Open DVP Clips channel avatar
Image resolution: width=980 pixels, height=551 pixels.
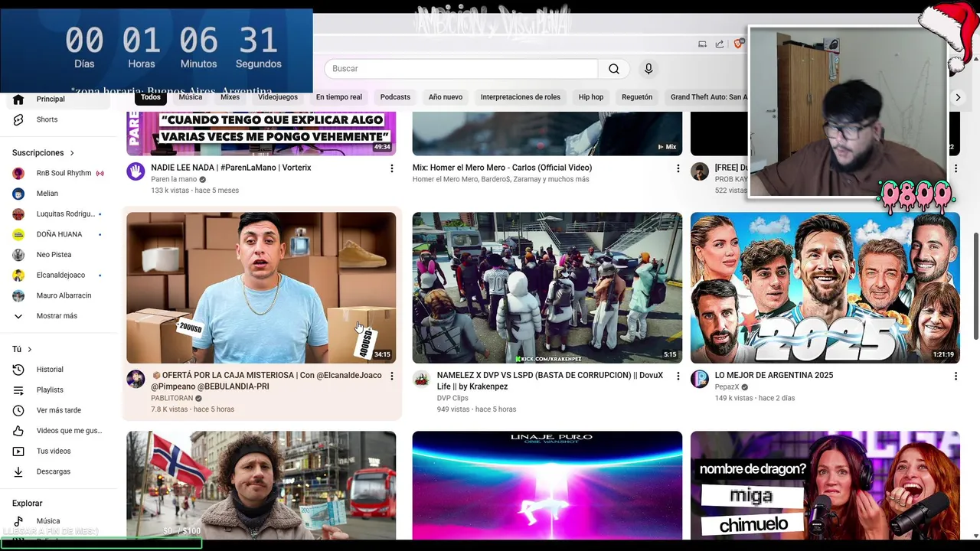click(421, 379)
